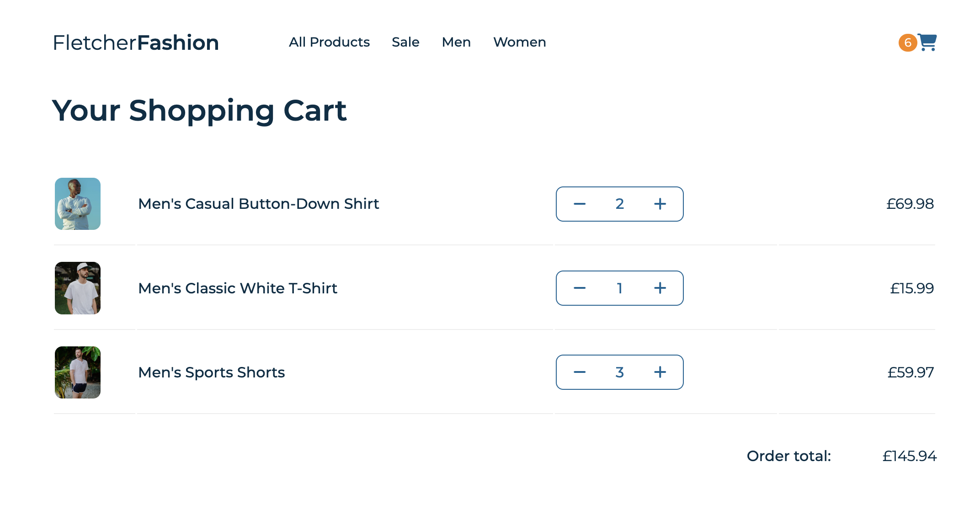
Task: Open the All Products page
Action: pyautogui.click(x=330, y=42)
